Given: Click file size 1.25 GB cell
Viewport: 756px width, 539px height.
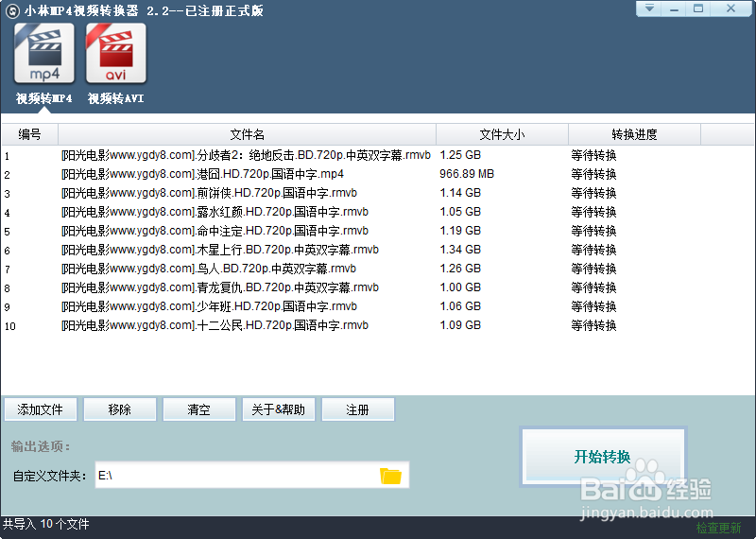Looking at the screenshot, I should tap(460, 155).
